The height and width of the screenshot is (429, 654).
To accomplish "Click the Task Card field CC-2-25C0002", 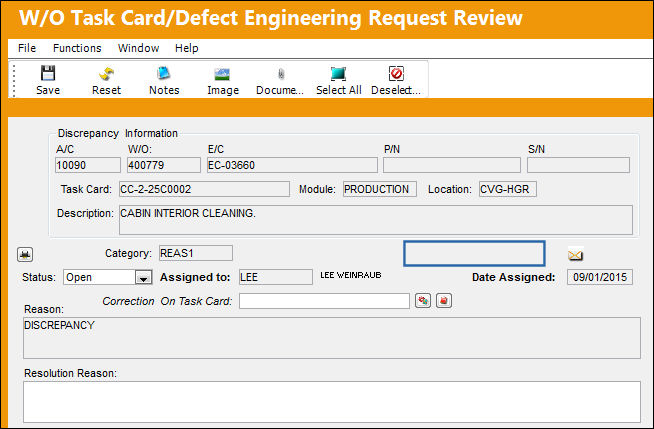I will coord(204,189).
